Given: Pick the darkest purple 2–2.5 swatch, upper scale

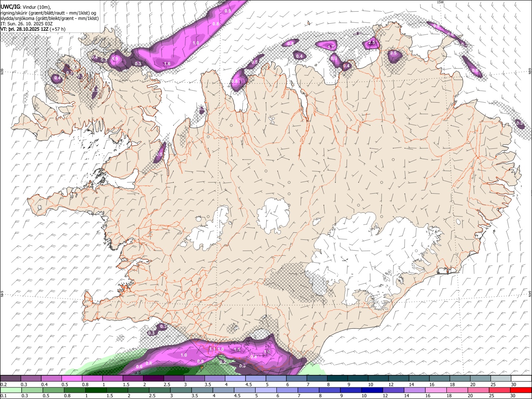Looking at the screenshot, I should click(153, 379).
